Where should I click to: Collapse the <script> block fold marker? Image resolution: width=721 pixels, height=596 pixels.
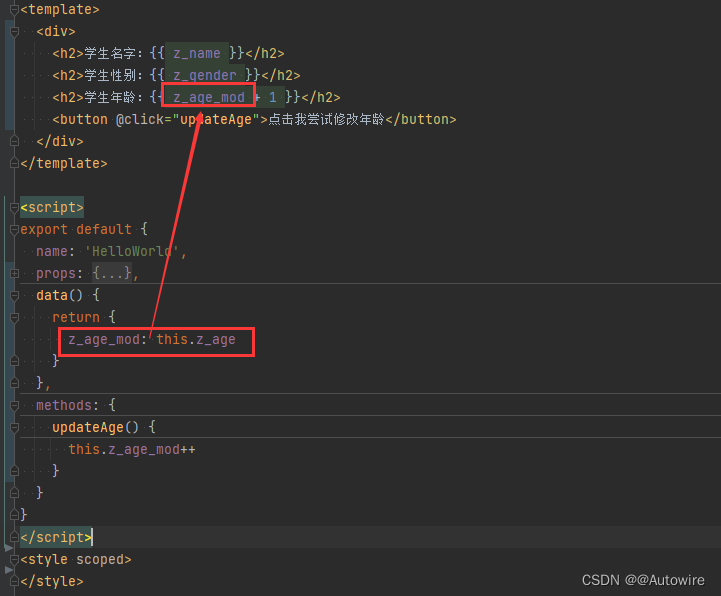pos(14,208)
